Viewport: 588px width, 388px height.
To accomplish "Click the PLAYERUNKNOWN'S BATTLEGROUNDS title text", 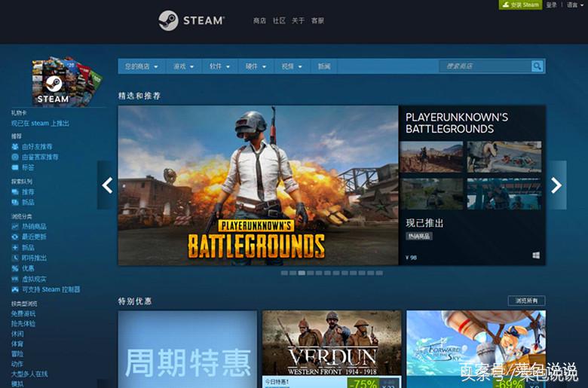I will point(457,123).
